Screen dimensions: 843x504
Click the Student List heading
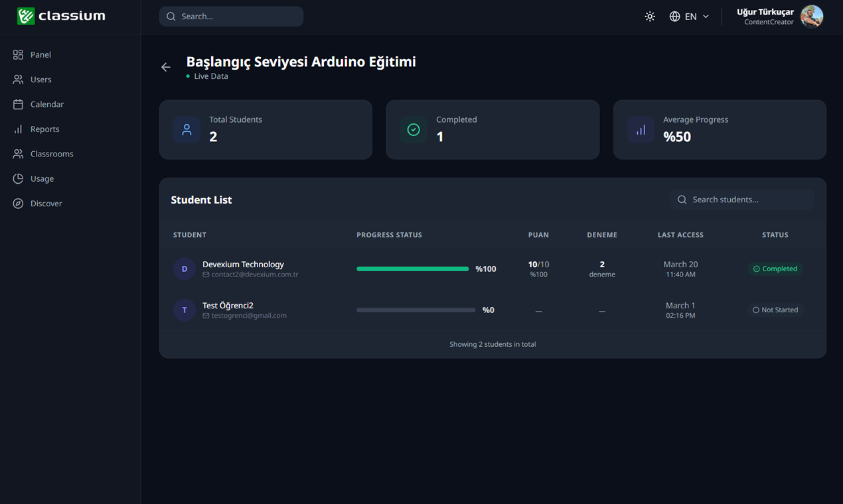tap(201, 200)
